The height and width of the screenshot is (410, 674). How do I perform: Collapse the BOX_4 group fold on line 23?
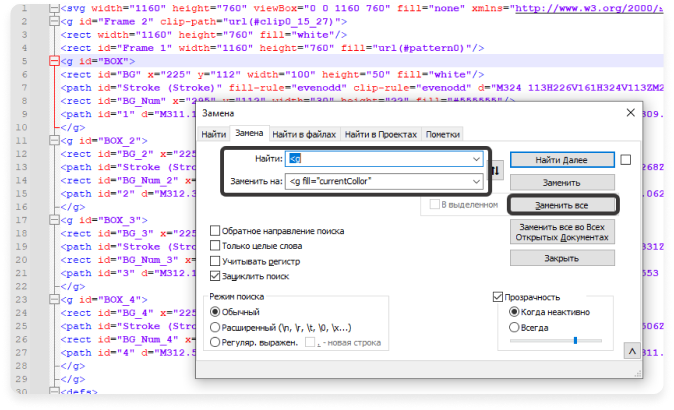point(54,300)
